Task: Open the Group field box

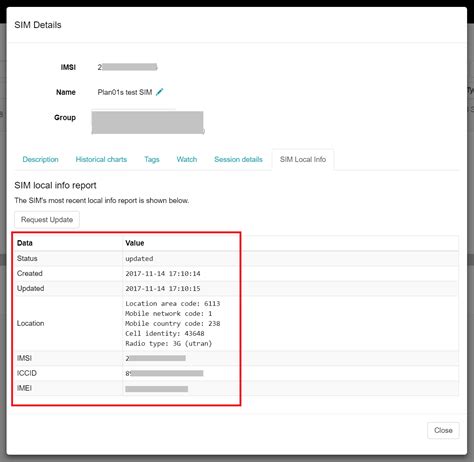Action: [x=148, y=122]
